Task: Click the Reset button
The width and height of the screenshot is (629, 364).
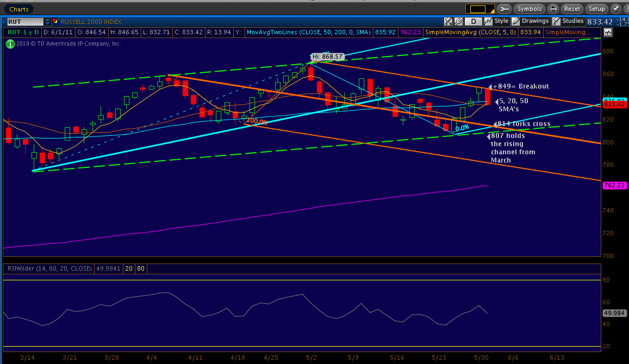Action: click(x=572, y=9)
